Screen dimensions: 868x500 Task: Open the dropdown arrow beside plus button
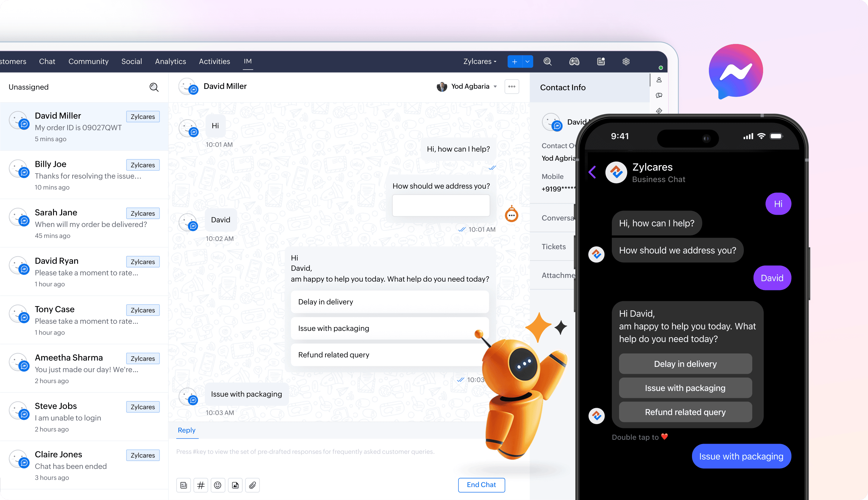(527, 61)
